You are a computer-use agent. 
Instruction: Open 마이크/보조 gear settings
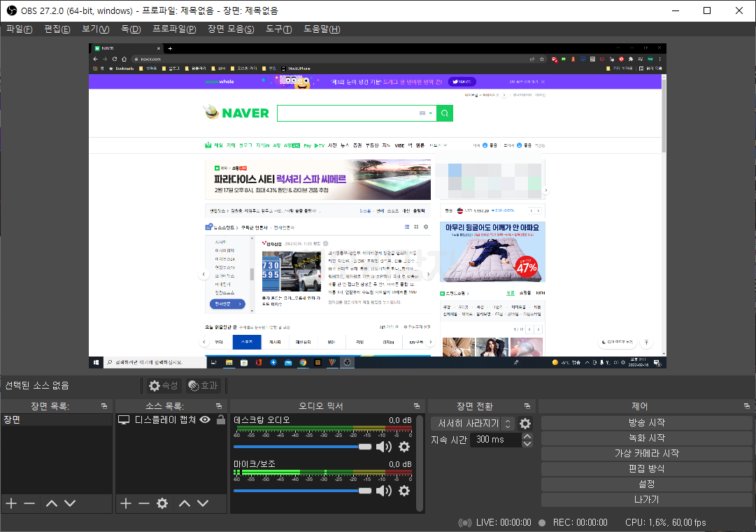404,491
